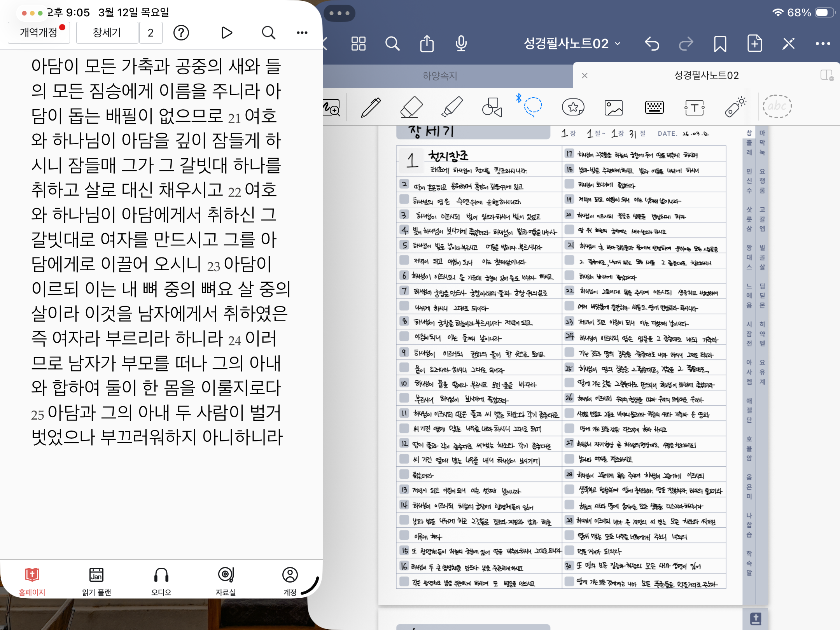Expand the 성경필사노트02 title dropdown
Screen dimensions: 840x630
coord(572,44)
